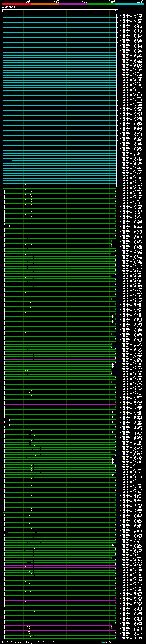Select hit label UniRef100_B9DI24
Viewport: 146px width, 644px height.
click(x=131, y=128)
